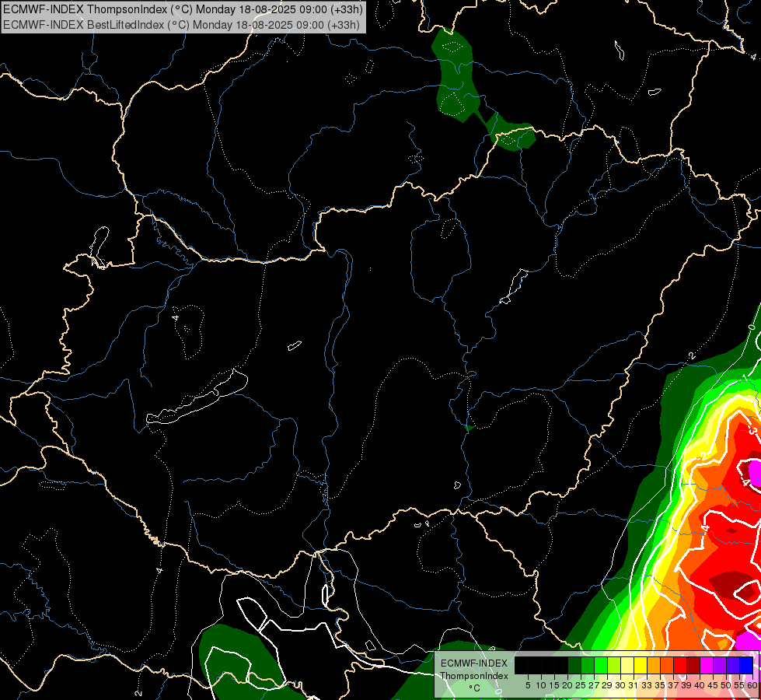Viewport: 761px width, 700px height.
Task: Click the legend tick label 50
Action: 725,685
